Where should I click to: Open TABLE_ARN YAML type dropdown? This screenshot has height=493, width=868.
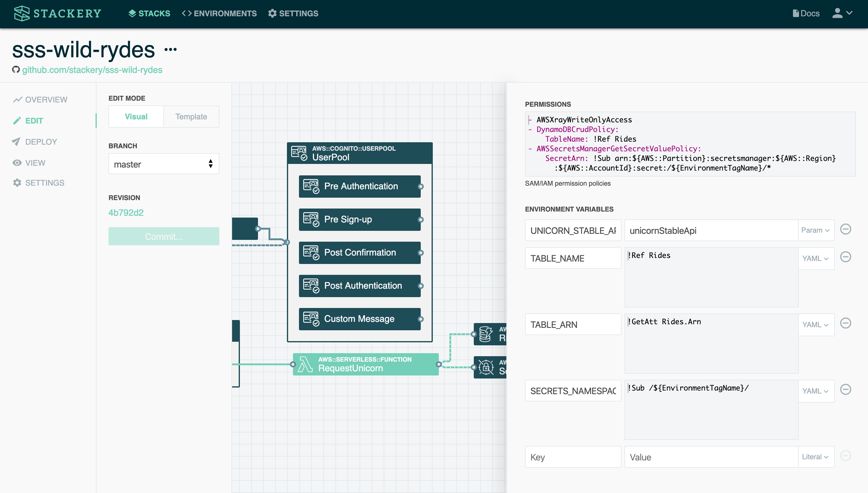pyautogui.click(x=816, y=325)
